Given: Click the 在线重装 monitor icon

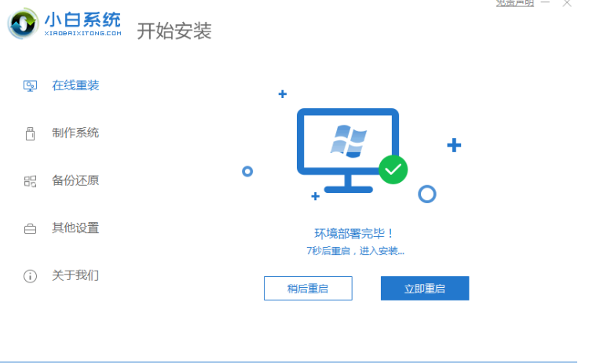Looking at the screenshot, I should [x=30, y=86].
